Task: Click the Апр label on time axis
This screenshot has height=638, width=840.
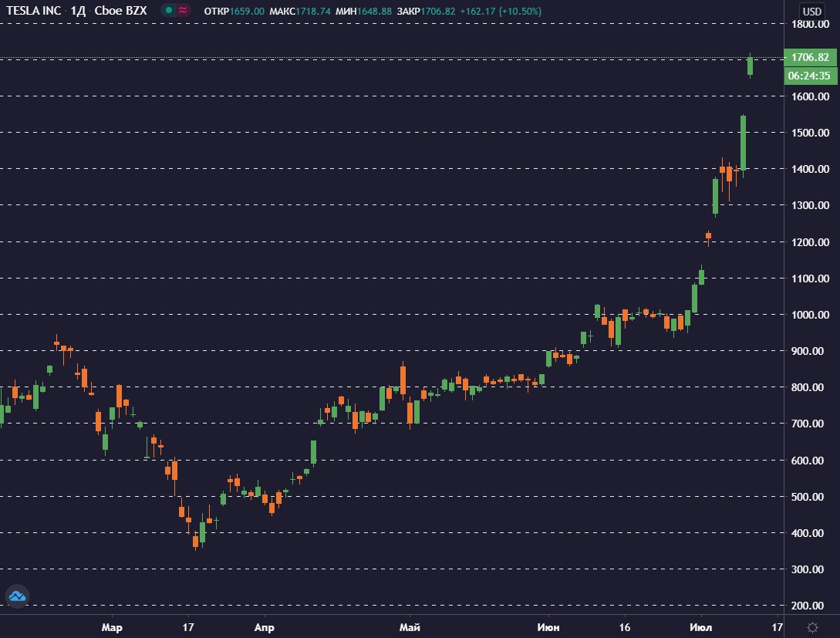Action: pyautogui.click(x=264, y=627)
